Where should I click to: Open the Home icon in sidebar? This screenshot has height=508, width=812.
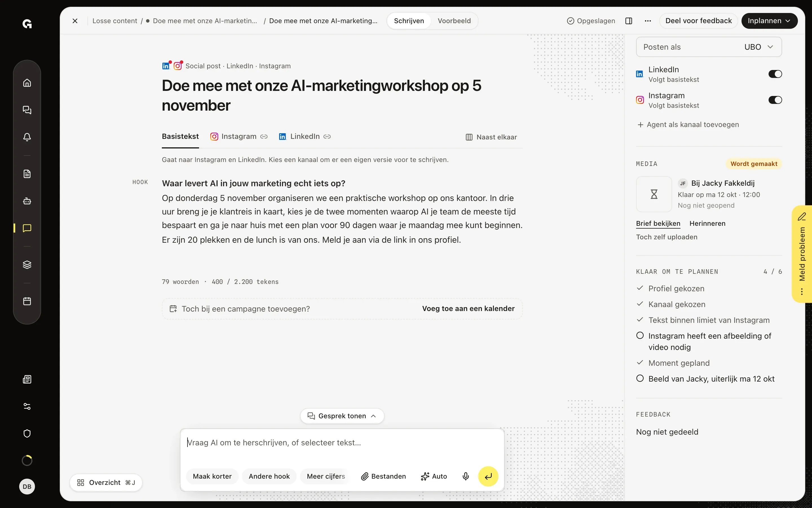[27, 83]
